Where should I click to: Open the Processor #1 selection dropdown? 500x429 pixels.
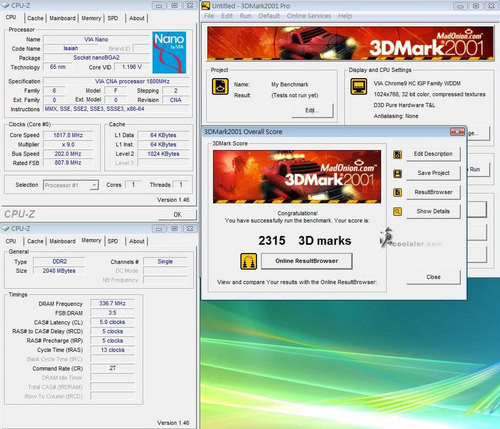pyautogui.click(x=71, y=185)
